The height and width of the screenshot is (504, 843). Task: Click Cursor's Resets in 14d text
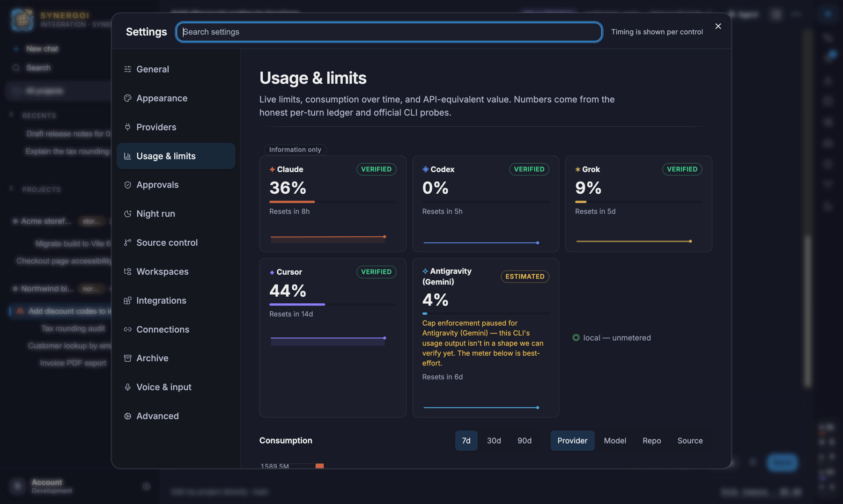[291, 314]
